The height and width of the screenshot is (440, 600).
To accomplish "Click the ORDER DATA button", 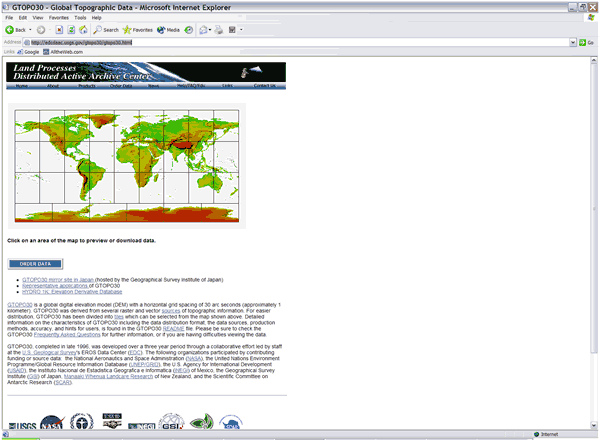I will (35, 263).
